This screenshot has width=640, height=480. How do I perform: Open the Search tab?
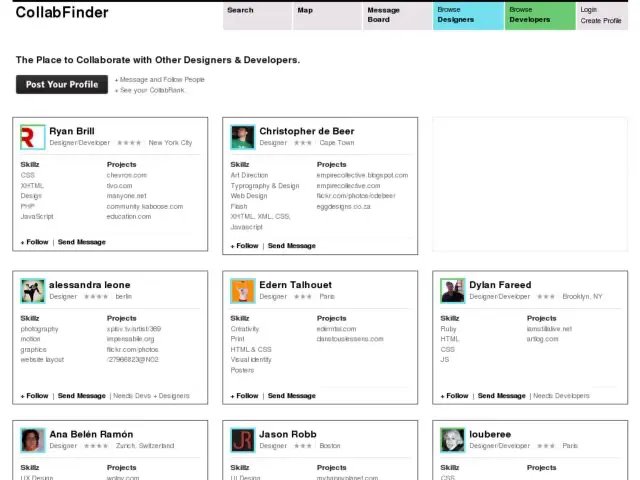[x=258, y=16]
